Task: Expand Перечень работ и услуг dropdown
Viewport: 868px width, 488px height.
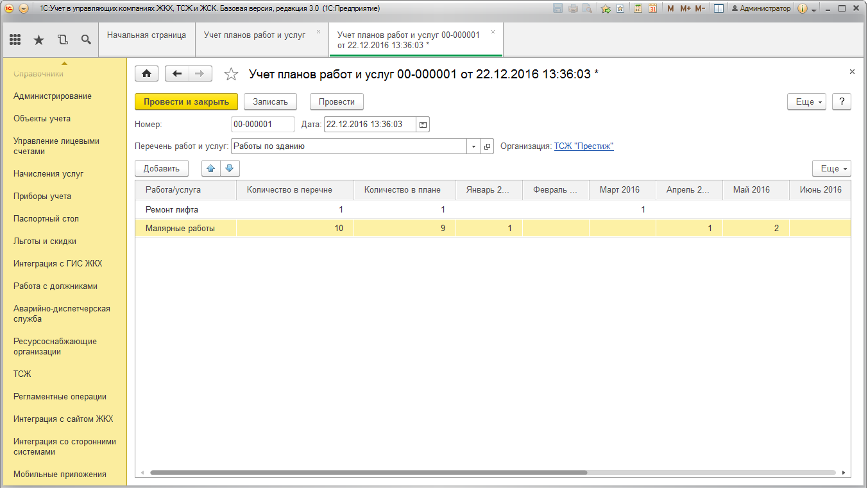Action: coord(473,146)
